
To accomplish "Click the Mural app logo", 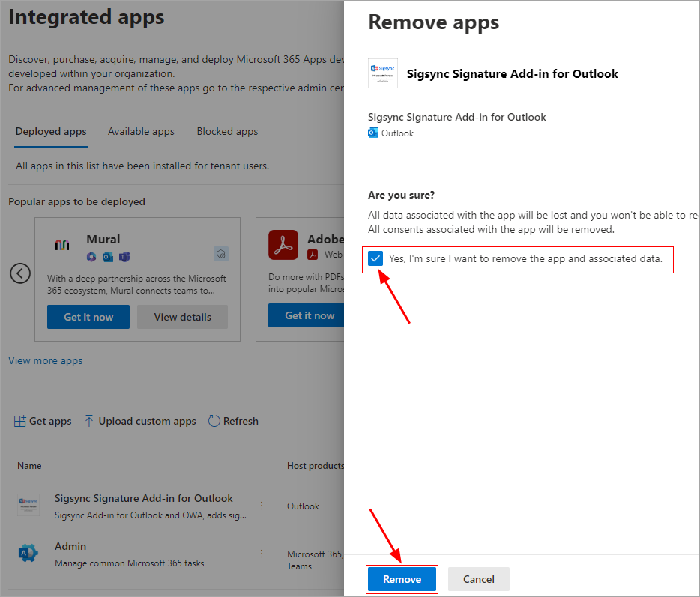I will point(62,245).
